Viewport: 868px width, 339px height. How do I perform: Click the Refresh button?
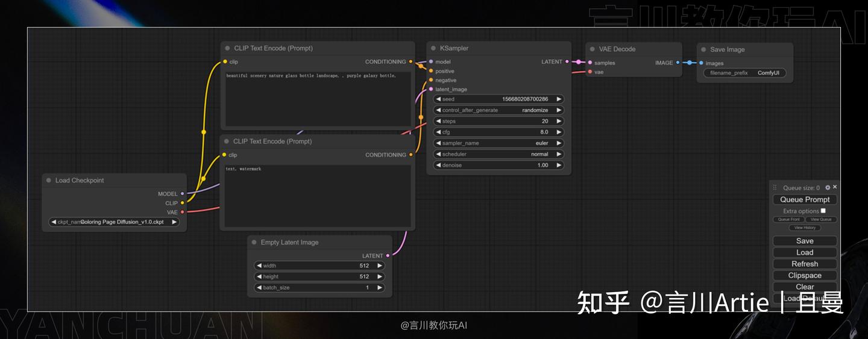click(x=805, y=264)
